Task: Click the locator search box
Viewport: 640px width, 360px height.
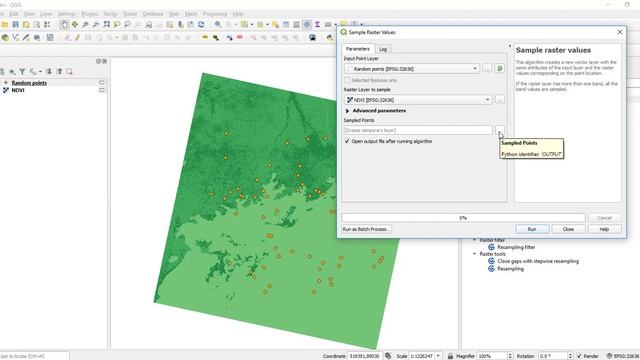Action: 34,356
